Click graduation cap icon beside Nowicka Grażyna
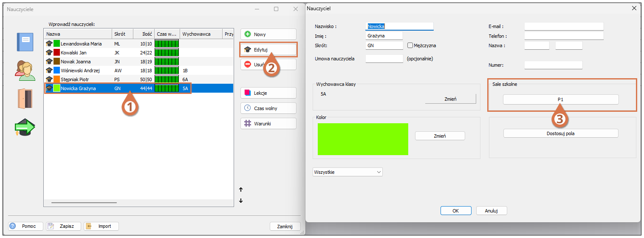The width and height of the screenshot is (644, 238). click(49, 88)
